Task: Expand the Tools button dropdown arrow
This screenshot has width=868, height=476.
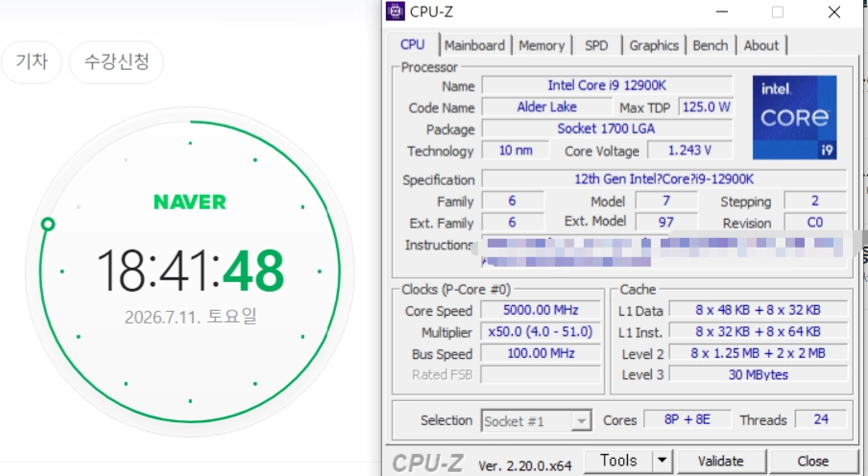Action: [663, 461]
